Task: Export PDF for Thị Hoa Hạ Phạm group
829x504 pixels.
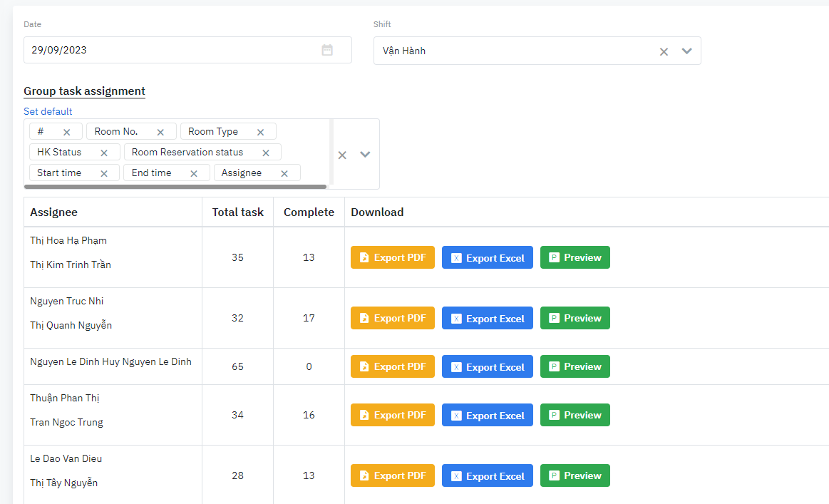Action: 392,257
